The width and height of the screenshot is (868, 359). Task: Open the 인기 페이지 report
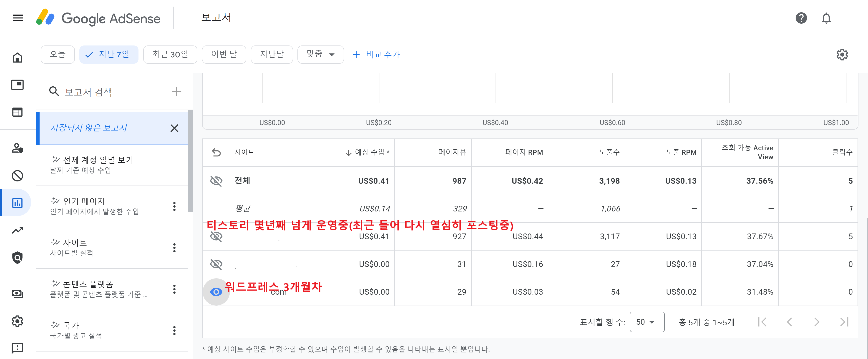pyautogui.click(x=112, y=206)
